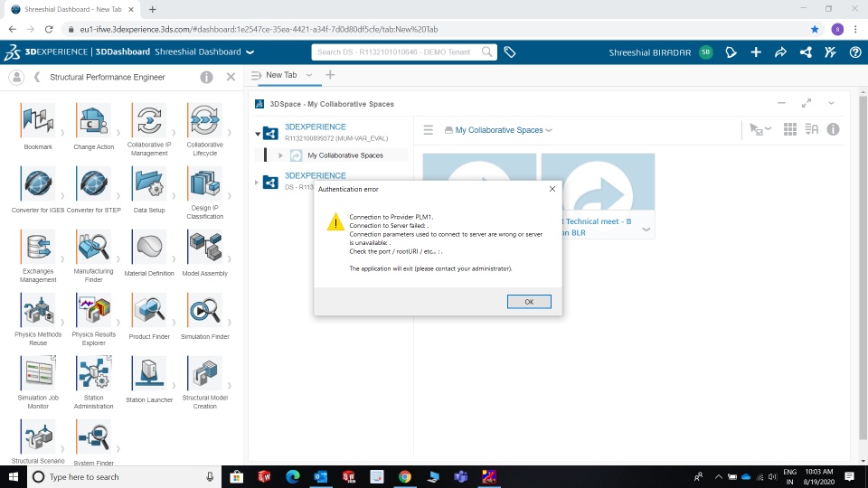The image size is (868, 488).
Task: Open the sort order icon in 3DSpace
Action: click(x=812, y=129)
